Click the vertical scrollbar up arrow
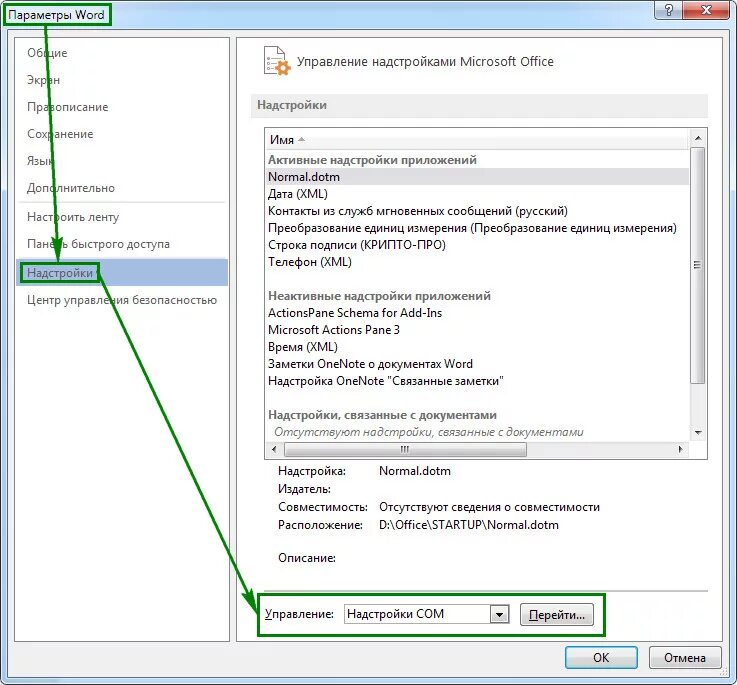 point(698,138)
